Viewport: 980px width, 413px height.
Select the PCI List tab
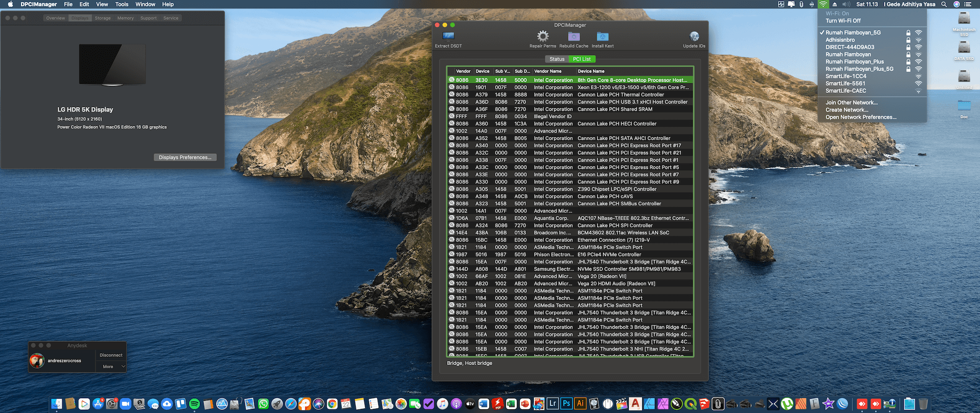click(582, 59)
